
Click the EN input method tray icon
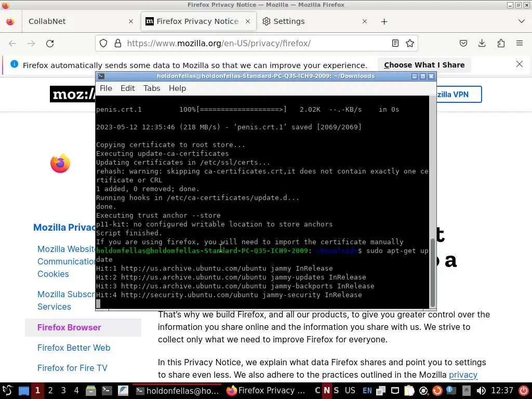[367, 391]
